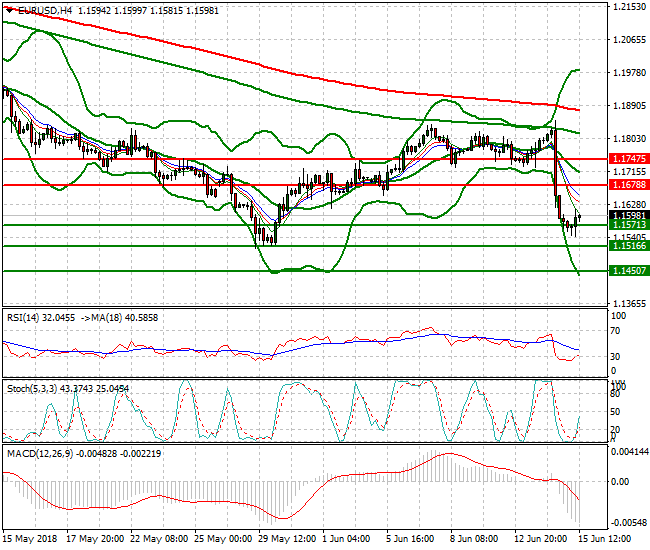Click the 1.18905 price scale value

point(629,106)
